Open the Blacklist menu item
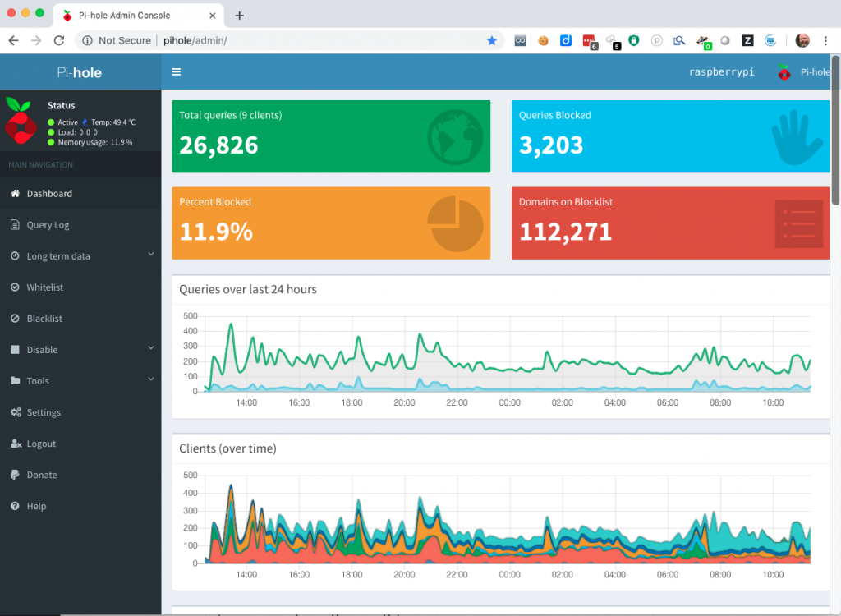Image resolution: width=841 pixels, height=616 pixels. tap(80, 318)
